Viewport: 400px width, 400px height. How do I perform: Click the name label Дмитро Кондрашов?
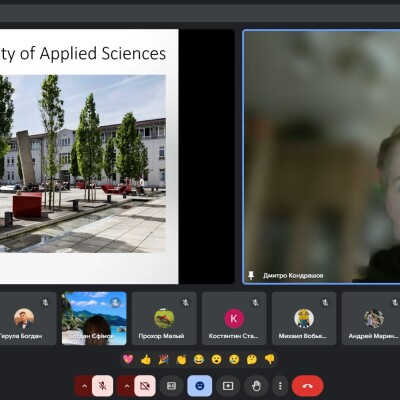[293, 276]
